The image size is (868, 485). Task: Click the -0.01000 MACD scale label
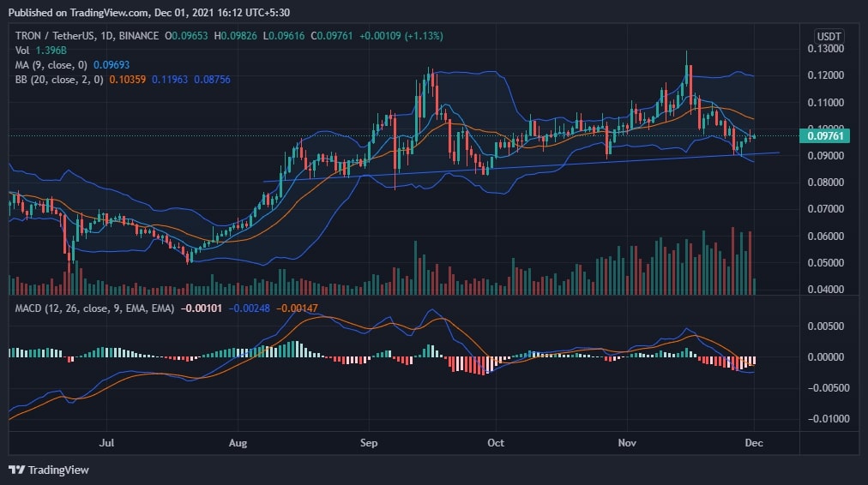pyautogui.click(x=829, y=419)
